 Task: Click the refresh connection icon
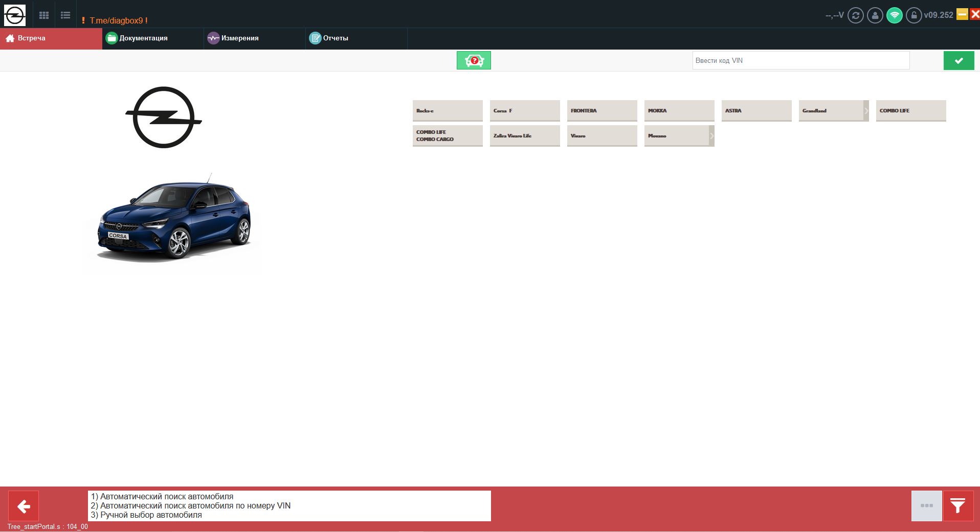click(x=856, y=15)
